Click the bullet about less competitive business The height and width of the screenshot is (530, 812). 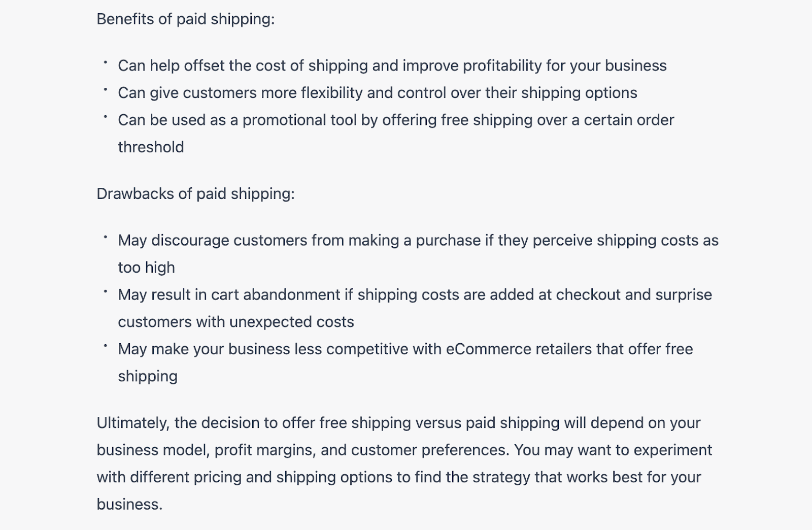point(405,362)
